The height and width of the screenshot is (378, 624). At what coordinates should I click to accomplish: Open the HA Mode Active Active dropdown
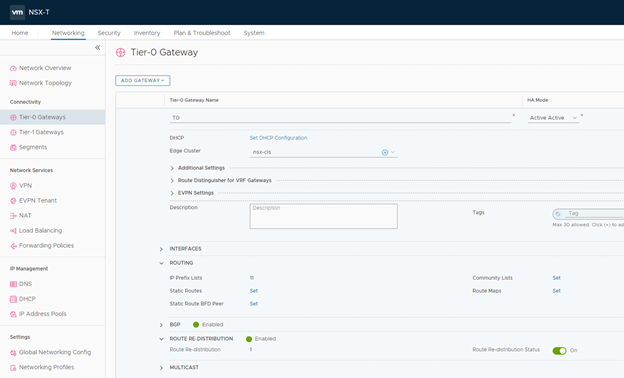pos(553,118)
